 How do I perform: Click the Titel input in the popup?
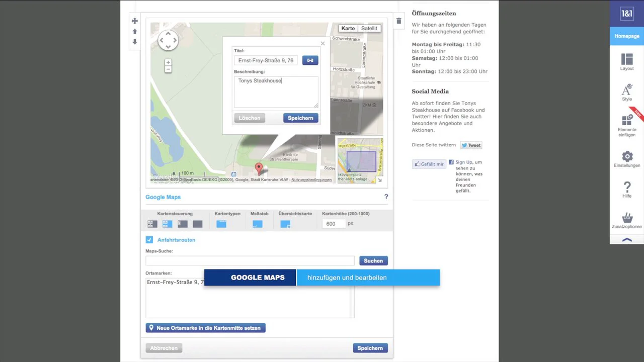(266, 60)
